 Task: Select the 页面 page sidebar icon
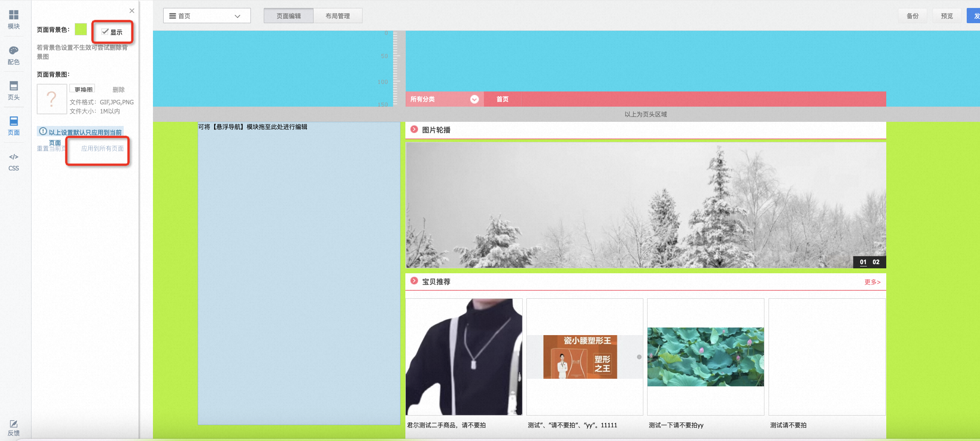pyautogui.click(x=14, y=126)
